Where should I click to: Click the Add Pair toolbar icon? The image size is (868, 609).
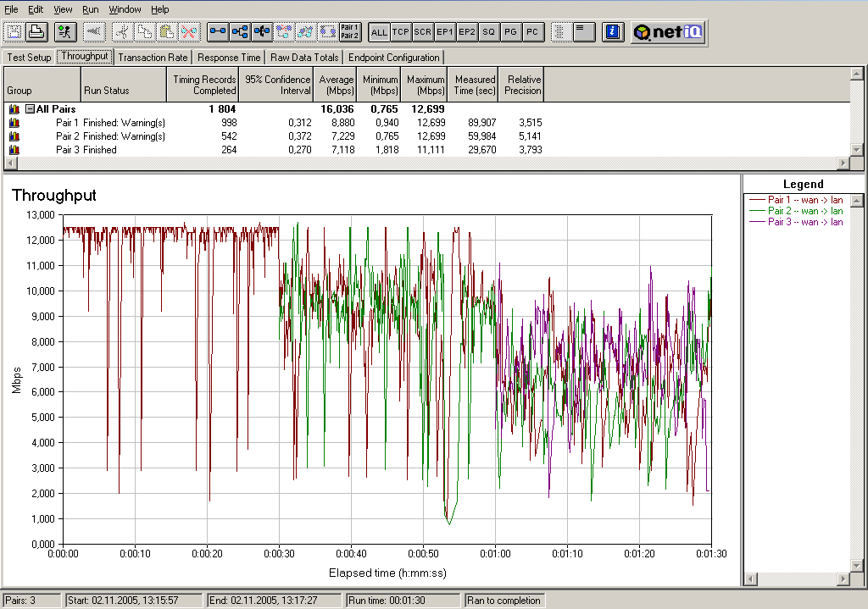pos(218,32)
